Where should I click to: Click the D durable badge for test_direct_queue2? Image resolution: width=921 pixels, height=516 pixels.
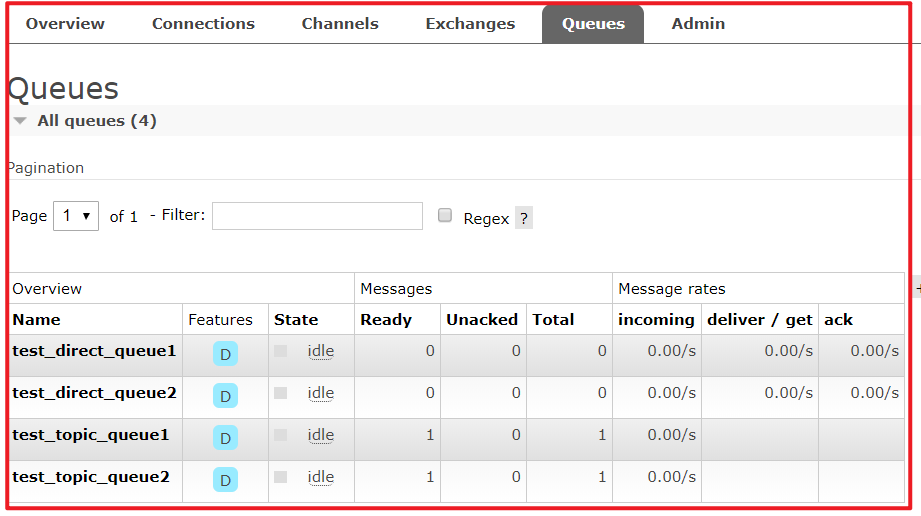tap(225, 396)
